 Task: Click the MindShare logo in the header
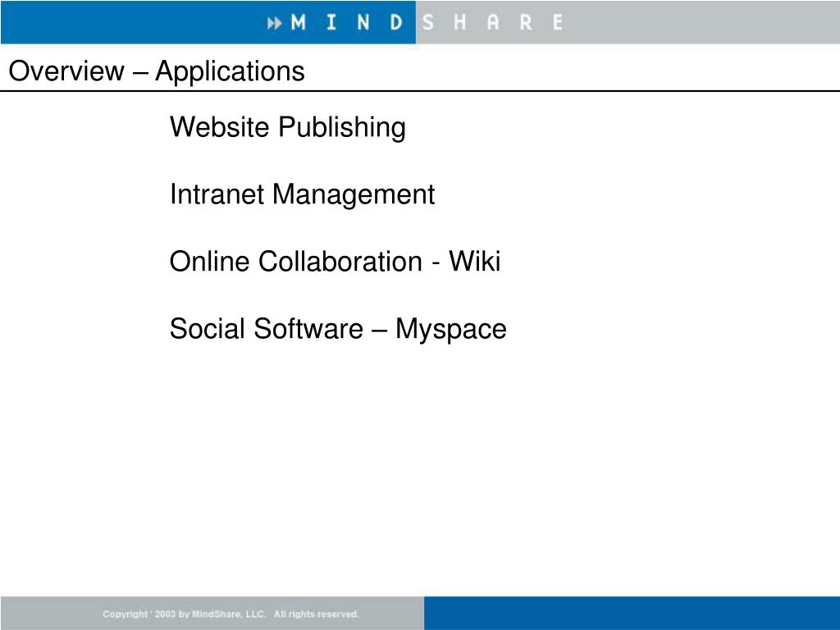click(x=415, y=22)
